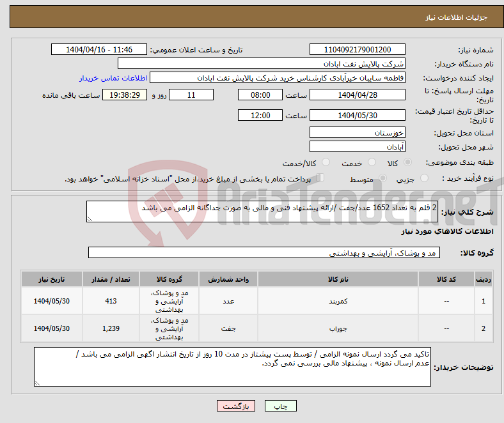The width and height of the screenshot is (504, 423).
Task: Select the کالا/خدمت radio button
Action: (x=326, y=162)
